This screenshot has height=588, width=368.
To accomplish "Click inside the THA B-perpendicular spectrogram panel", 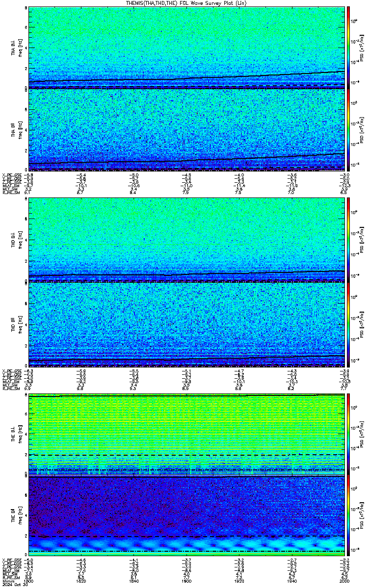I will pos(186,48).
